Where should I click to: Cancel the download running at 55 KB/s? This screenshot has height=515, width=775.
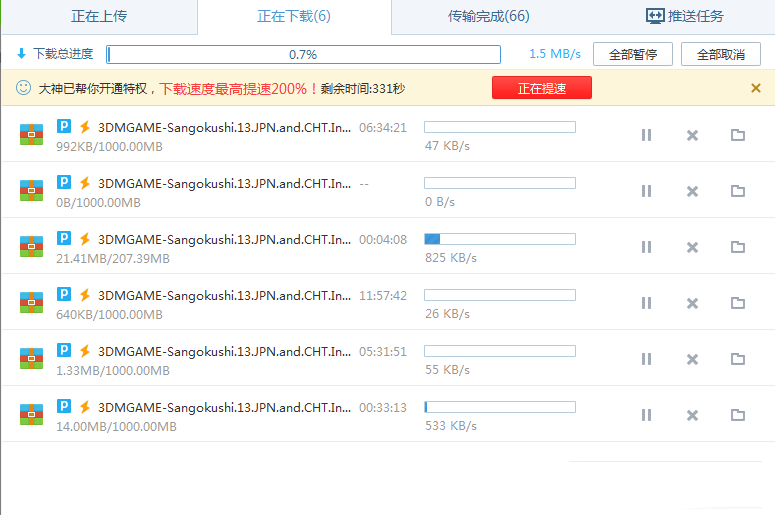692,359
